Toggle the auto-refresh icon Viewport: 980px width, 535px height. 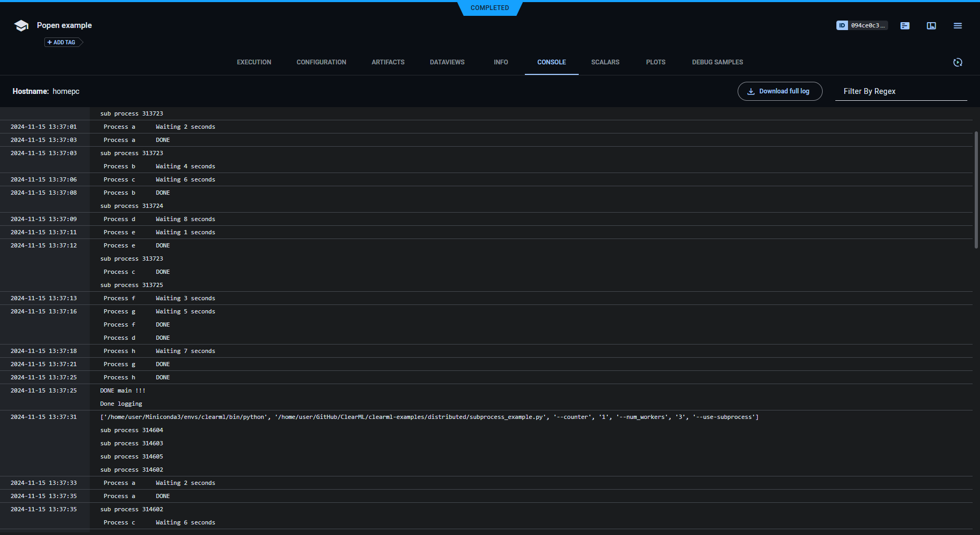click(958, 62)
